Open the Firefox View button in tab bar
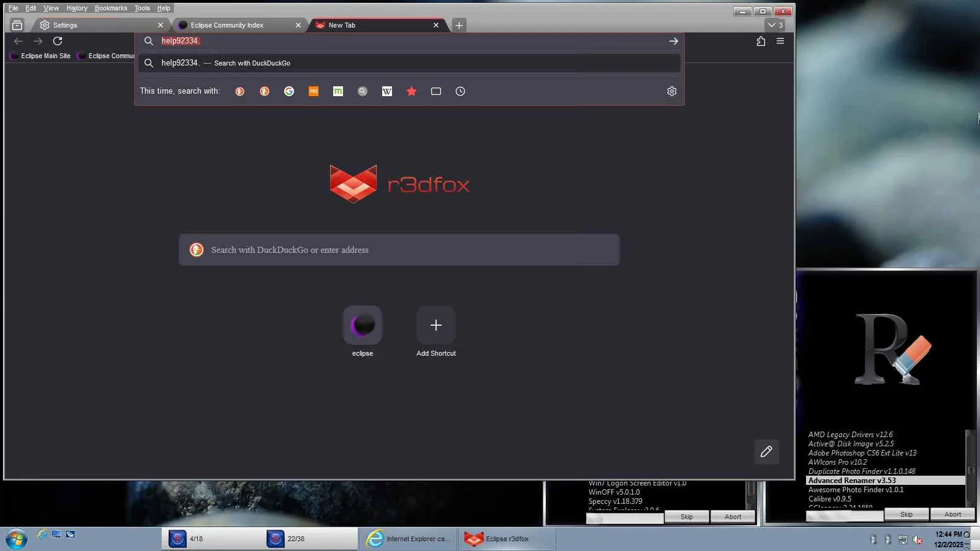The height and width of the screenshot is (551, 980). 17,25
